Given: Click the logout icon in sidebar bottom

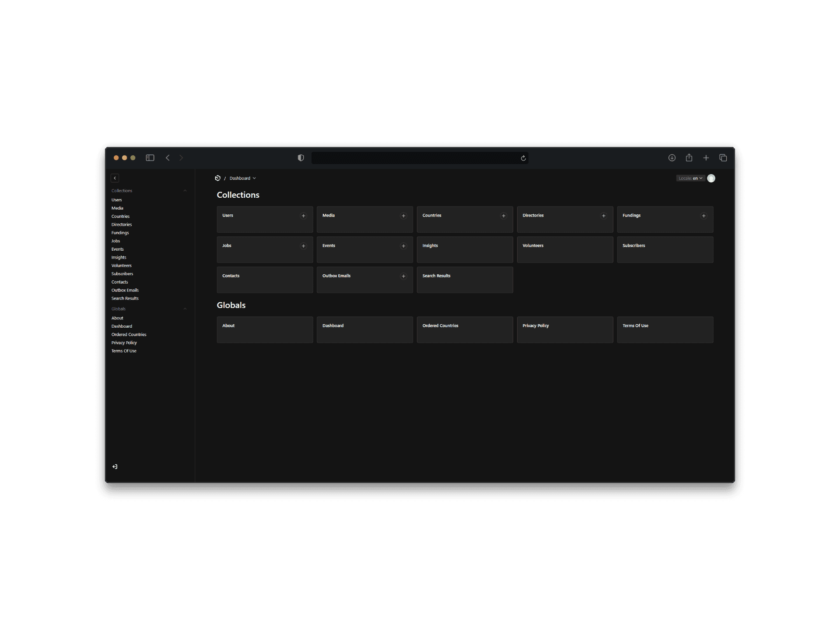Looking at the screenshot, I should [115, 466].
